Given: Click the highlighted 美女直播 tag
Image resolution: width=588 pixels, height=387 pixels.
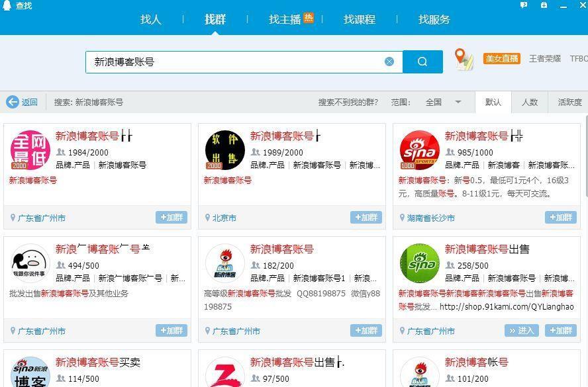Looking at the screenshot, I should click(x=501, y=58).
